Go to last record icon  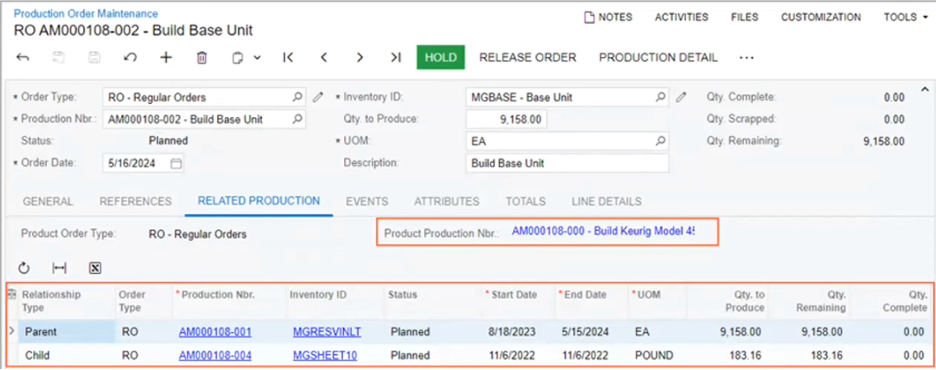coord(395,57)
